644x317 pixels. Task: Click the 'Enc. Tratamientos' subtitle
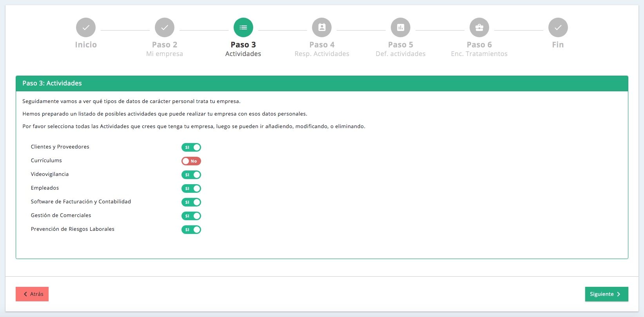coord(479,54)
